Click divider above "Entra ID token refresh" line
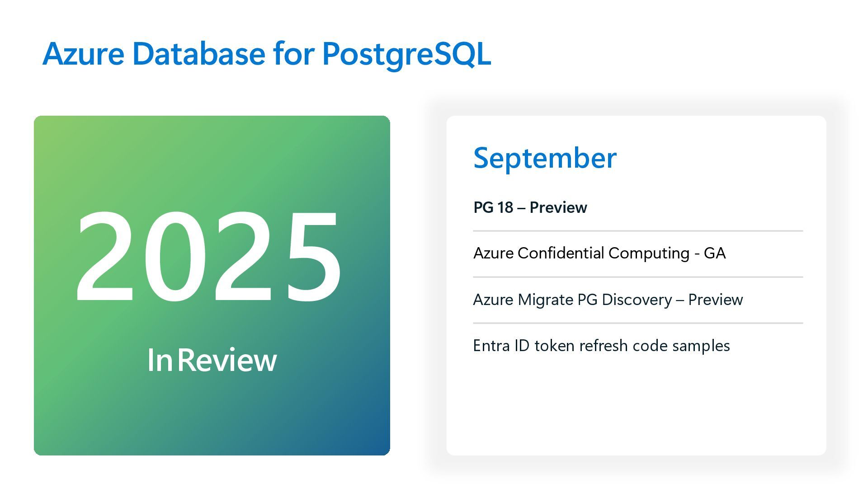This screenshot has width=868, height=488. click(637, 323)
